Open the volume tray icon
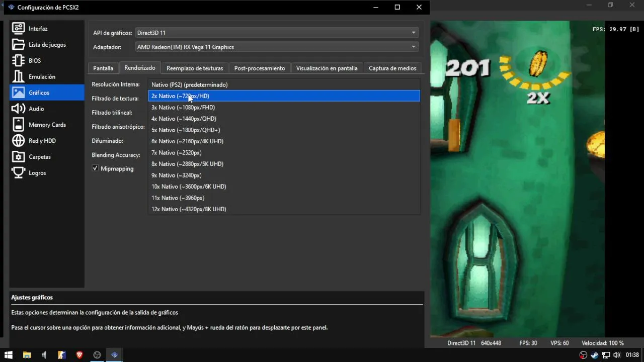The image size is (644, 362). [617, 355]
